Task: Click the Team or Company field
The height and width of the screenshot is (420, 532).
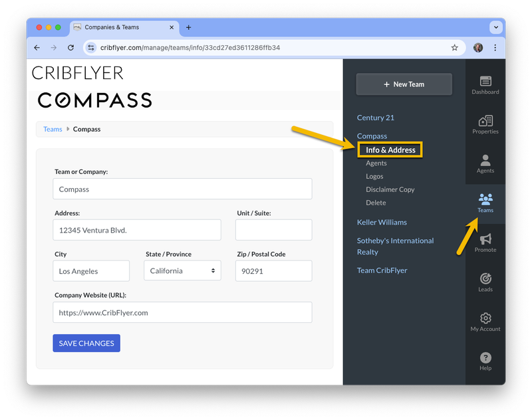Action: click(182, 189)
